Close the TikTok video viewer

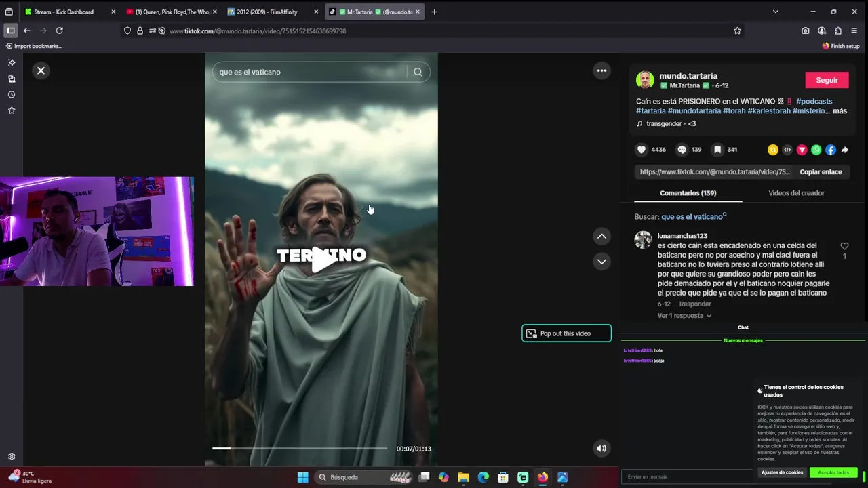pos(41,70)
